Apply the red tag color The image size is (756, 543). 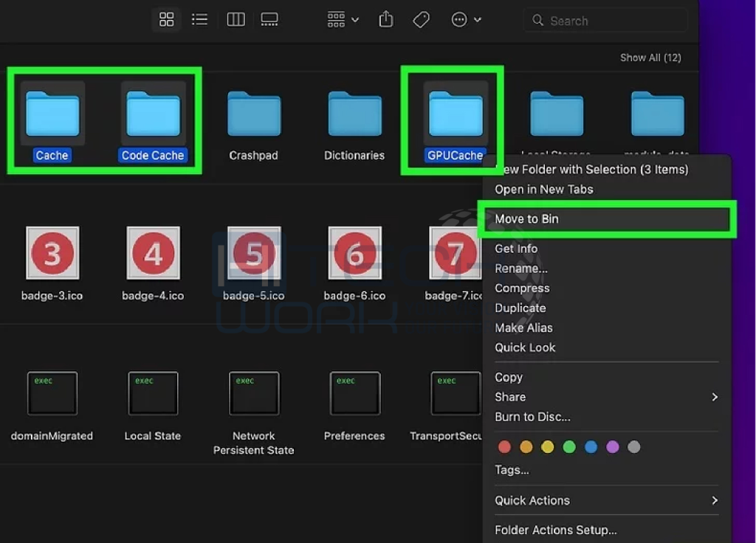[x=504, y=447]
